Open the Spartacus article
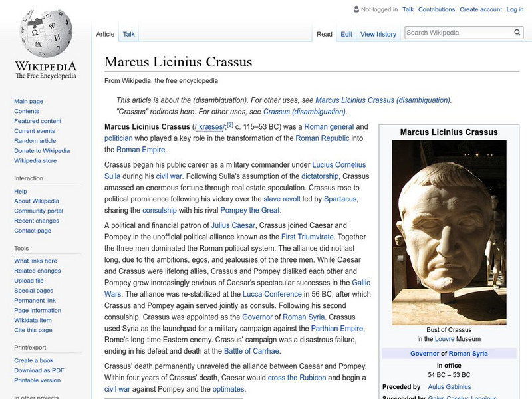Viewport: 532px width, 399px height. click(340, 199)
